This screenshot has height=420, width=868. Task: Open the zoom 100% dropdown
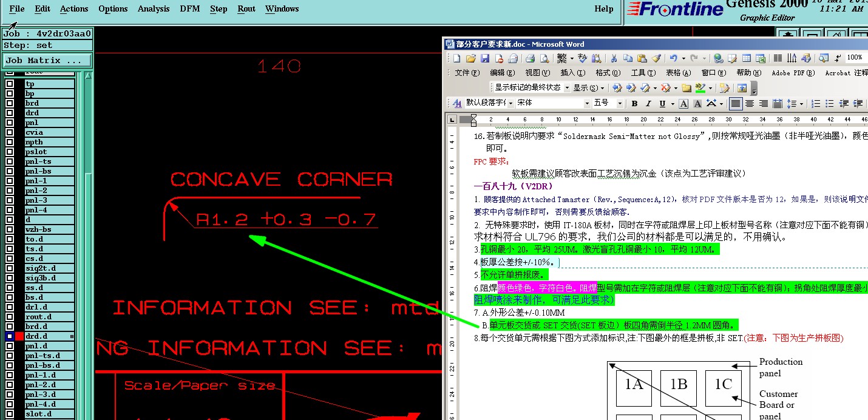856,57
